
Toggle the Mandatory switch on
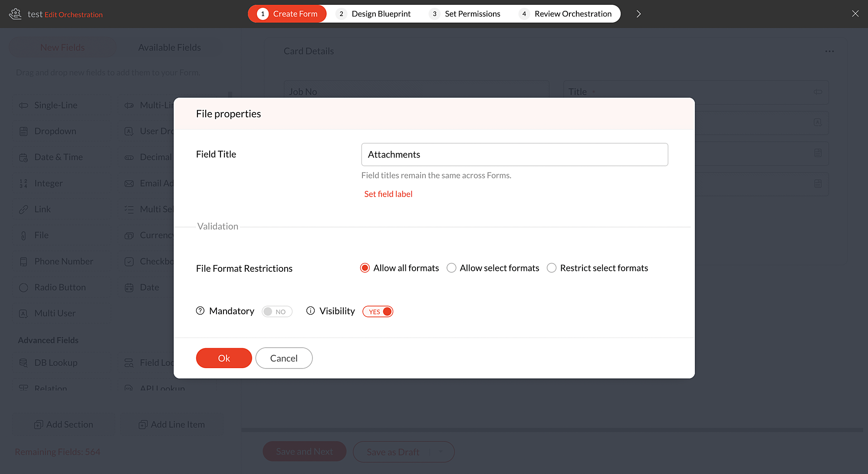point(277,312)
